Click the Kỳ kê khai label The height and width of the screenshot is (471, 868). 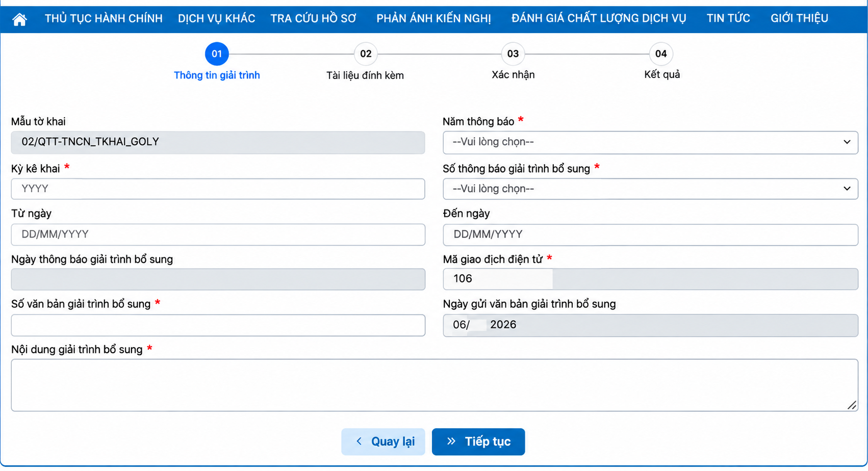pyautogui.click(x=36, y=169)
